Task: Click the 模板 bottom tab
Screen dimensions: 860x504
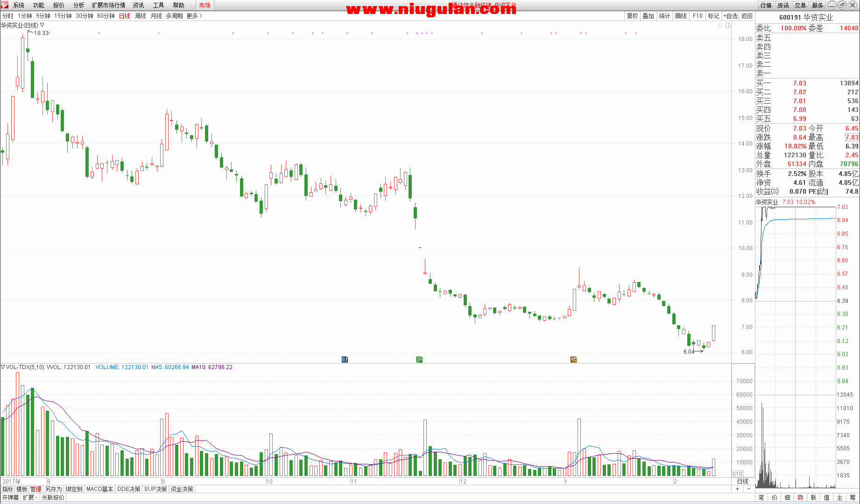Action: click(22, 489)
